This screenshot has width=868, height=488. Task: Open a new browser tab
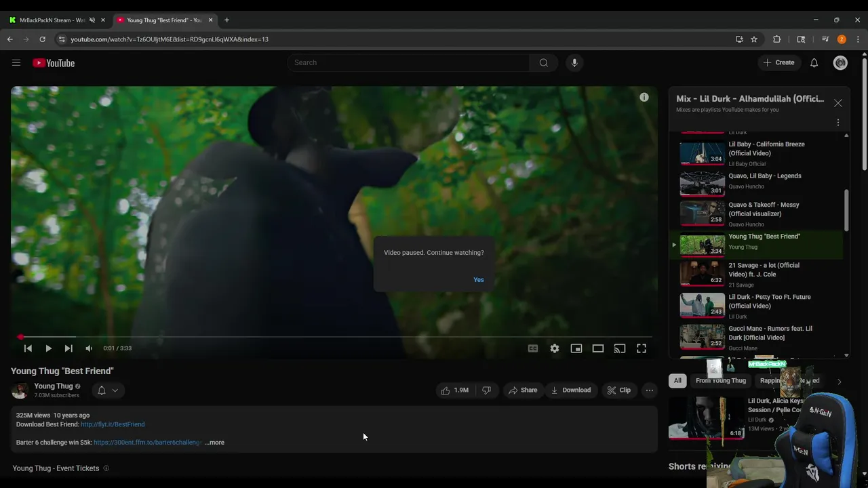226,20
